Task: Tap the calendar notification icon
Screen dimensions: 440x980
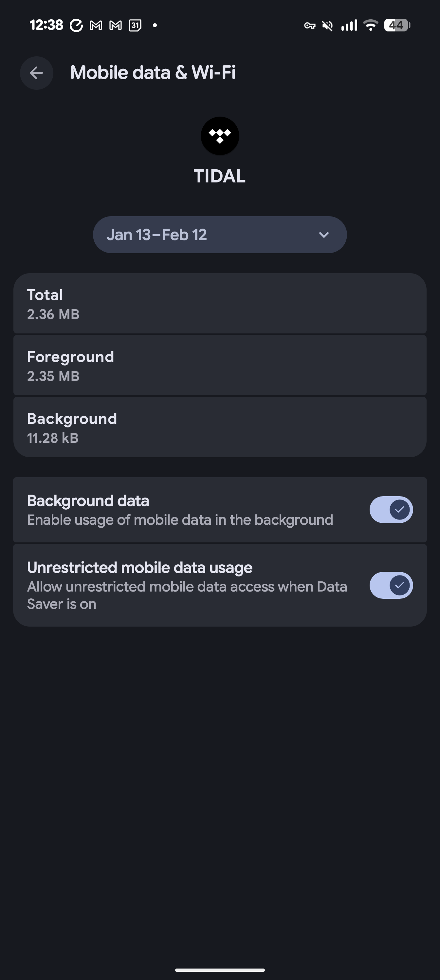Action: [x=135, y=26]
